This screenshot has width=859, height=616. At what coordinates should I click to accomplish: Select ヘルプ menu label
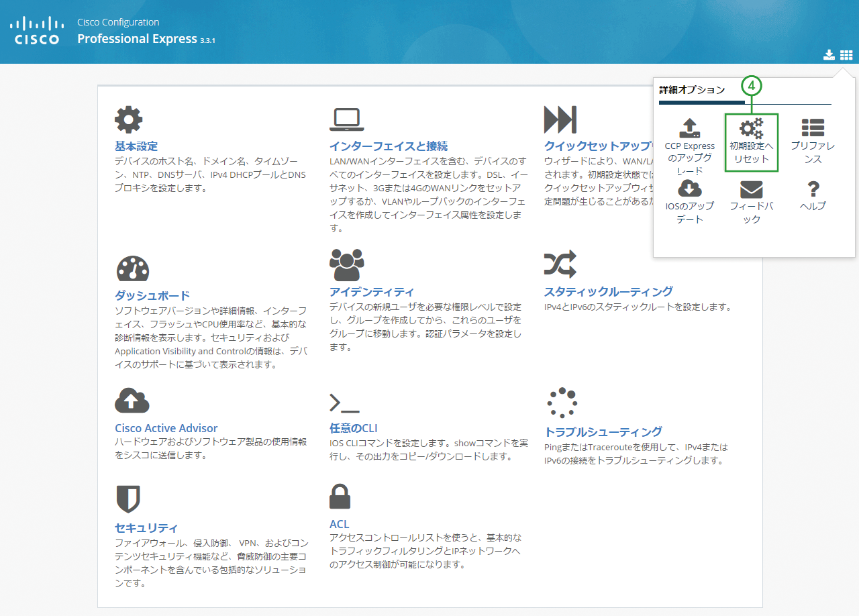pyautogui.click(x=813, y=206)
